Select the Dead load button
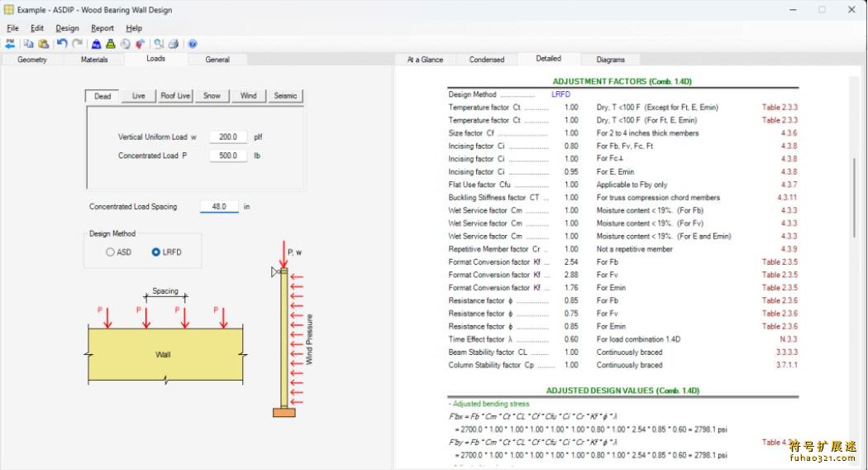The width and height of the screenshot is (868, 470). coord(103,96)
